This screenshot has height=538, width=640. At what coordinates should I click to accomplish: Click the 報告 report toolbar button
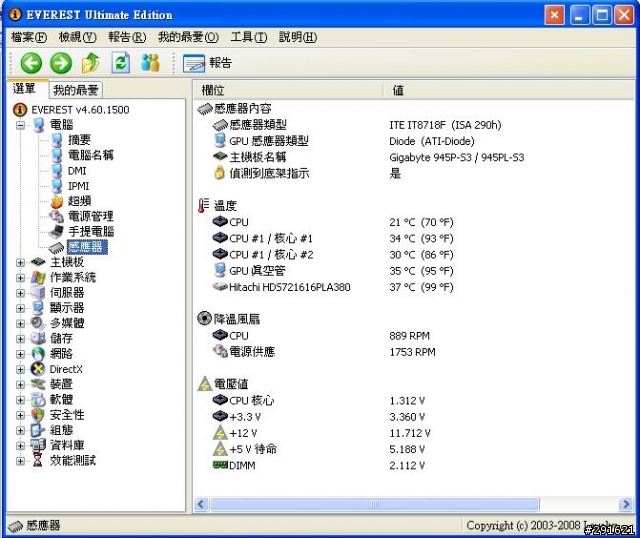pyautogui.click(x=207, y=63)
